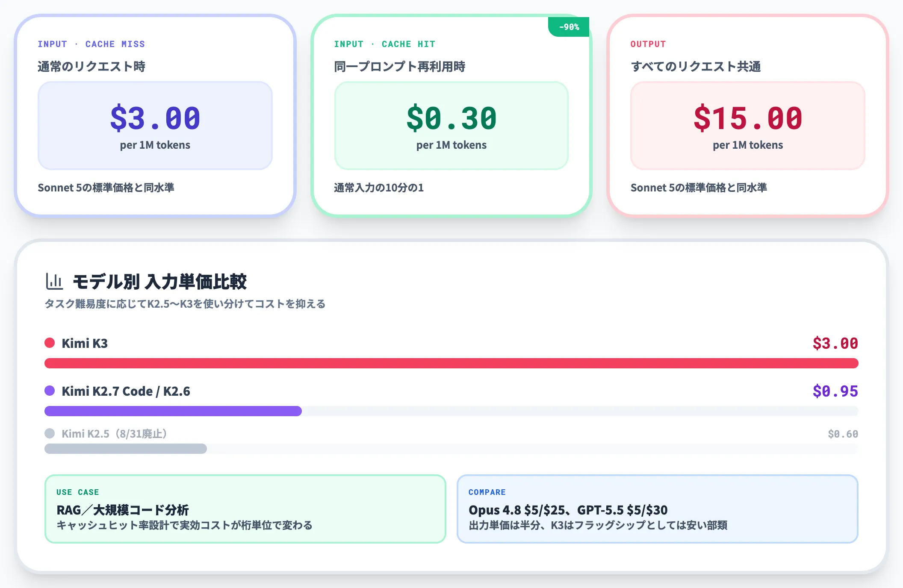Image resolution: width=903 pixels, height=588 pixels.
Task: Click Sonnet 5 note on the output card
Action: coord(699,188)
